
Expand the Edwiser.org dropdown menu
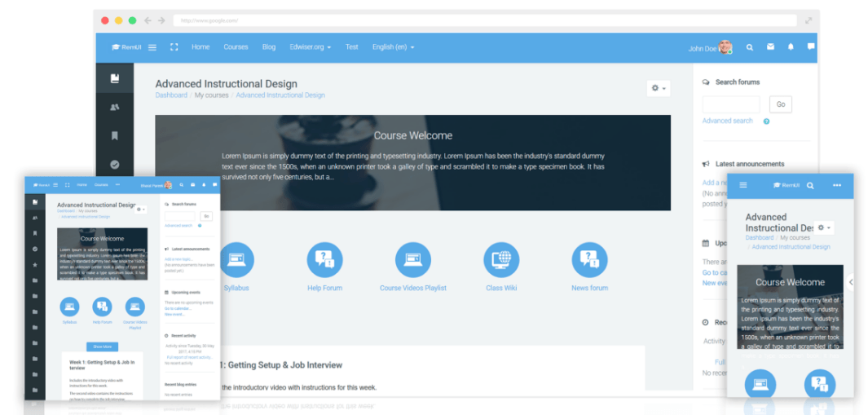pos(310,47)
